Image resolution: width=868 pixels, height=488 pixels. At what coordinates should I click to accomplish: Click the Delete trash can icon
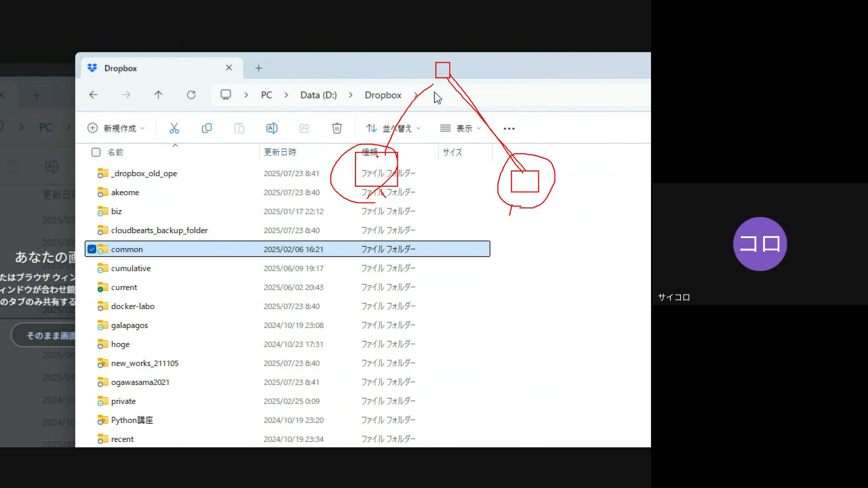point(337,128)
